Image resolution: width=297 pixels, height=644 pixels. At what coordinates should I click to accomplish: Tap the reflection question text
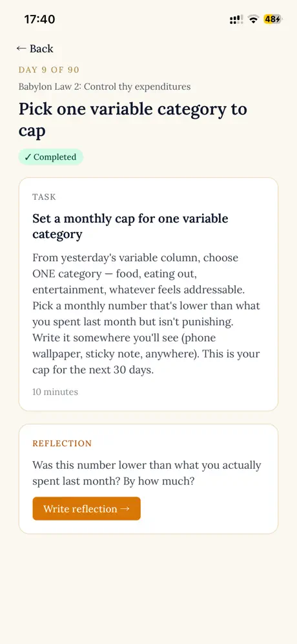147,473
